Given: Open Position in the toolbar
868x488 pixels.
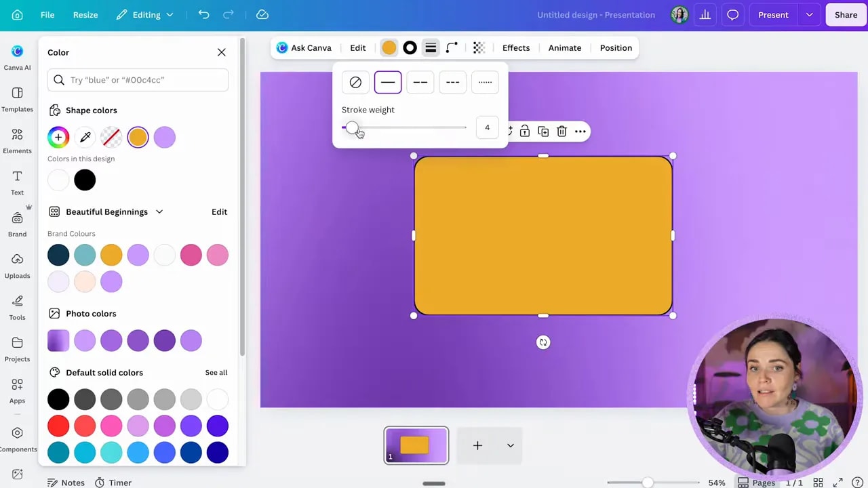Looking at the screenshot, I should pyautogui.click(x=616, y=47).
